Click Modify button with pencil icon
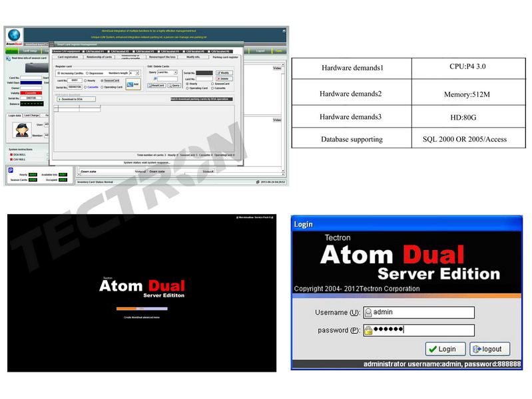 [x=224, y=73]
